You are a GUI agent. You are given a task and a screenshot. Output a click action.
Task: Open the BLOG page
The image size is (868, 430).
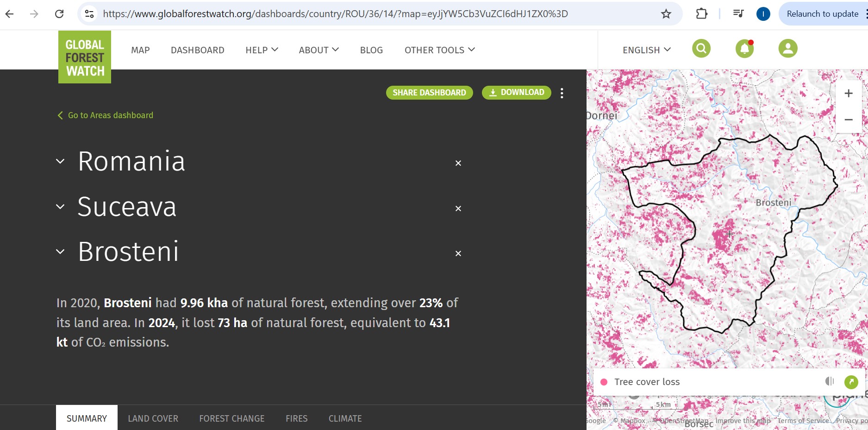371,50
